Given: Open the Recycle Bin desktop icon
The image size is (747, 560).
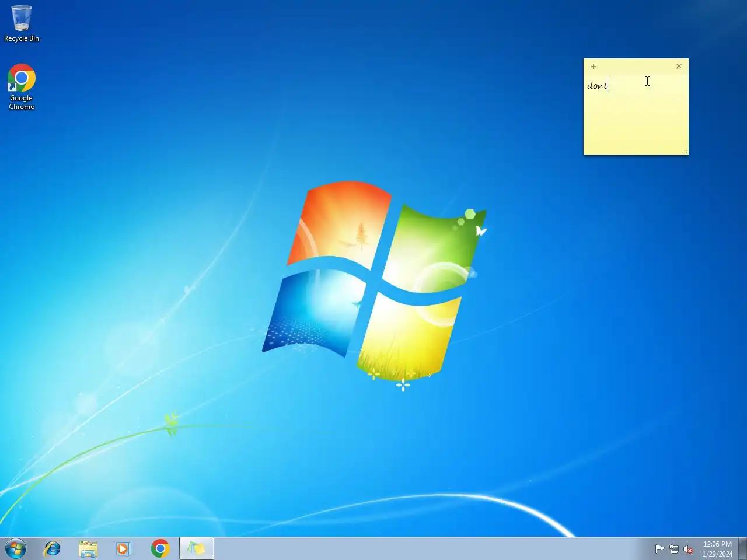Looking at the screenshot, I should point(22,23).
